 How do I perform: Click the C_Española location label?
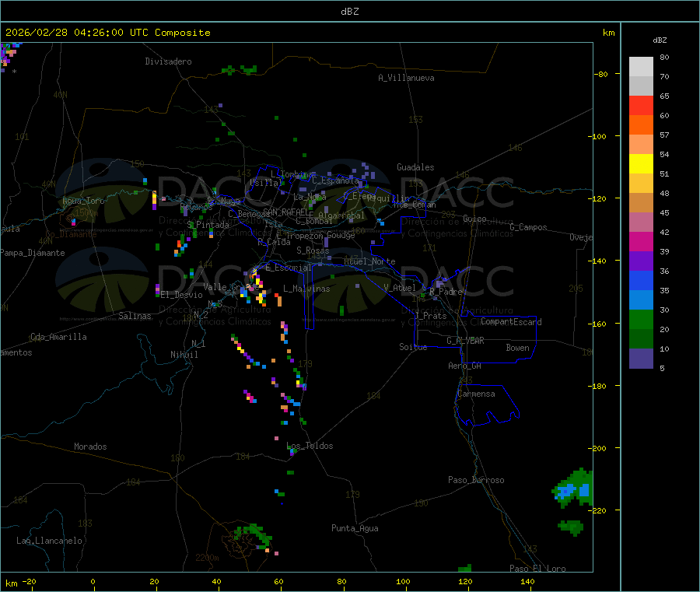[335, 180]
